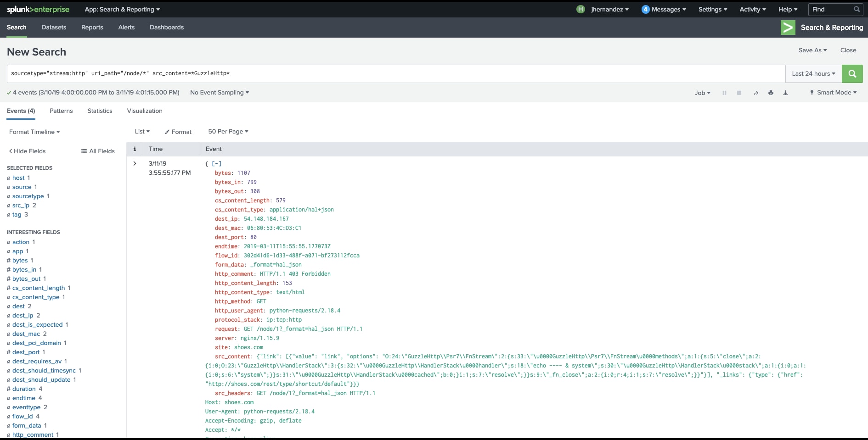Click the flow_id field link
Screen dimensions: 868x440
click(x=23, y=417)
